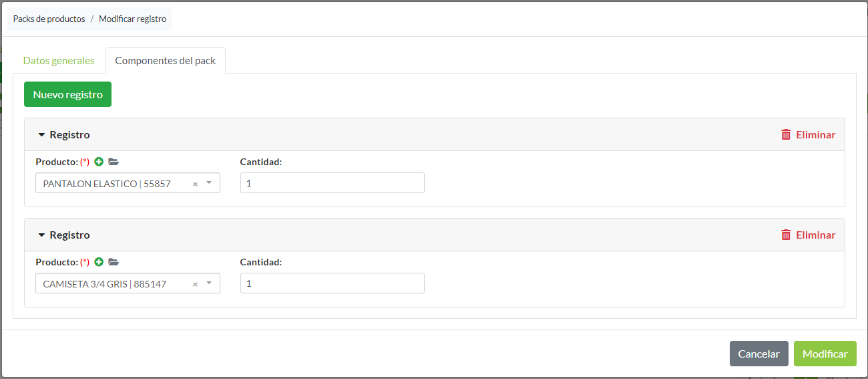
Task: Go to Packs de productos breadcrumb
Action: click(x=49, y=19)
